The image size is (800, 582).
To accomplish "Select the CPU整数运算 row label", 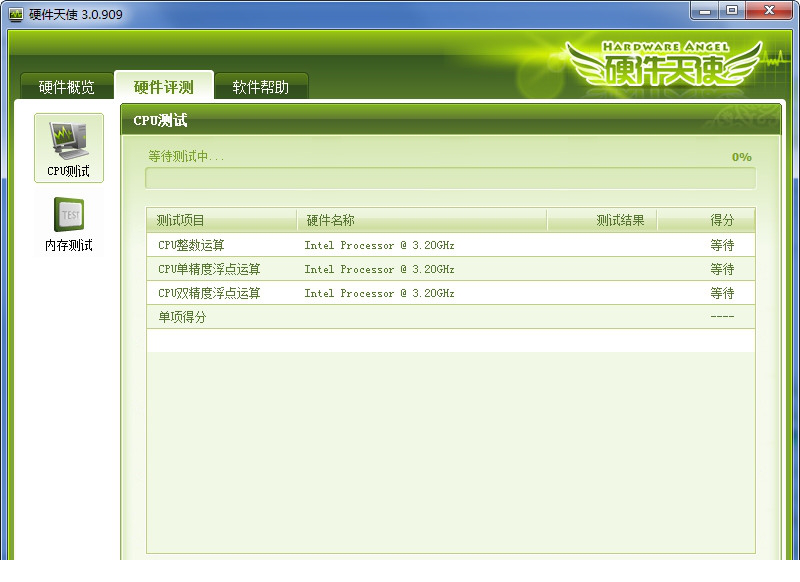I will [191, 245].
